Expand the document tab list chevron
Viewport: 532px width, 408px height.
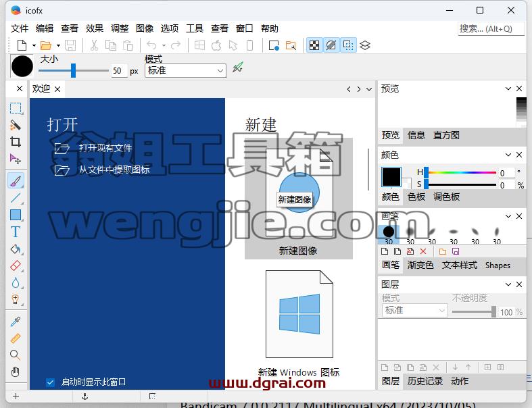tap(369, 89)
